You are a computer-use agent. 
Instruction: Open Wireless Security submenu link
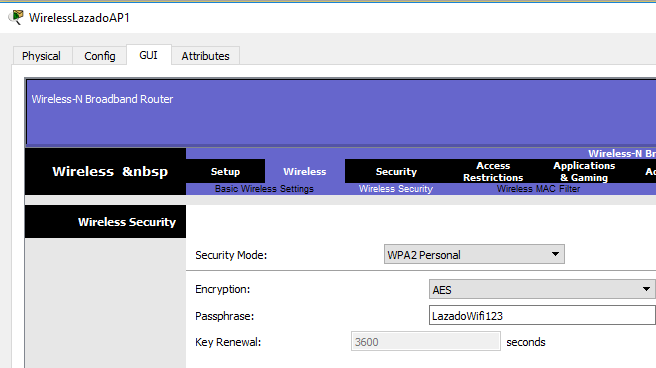(396, 189)
